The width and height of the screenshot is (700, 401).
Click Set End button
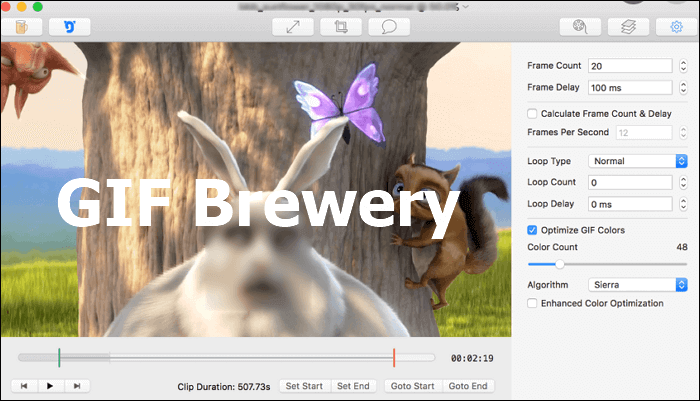(353, 386)
